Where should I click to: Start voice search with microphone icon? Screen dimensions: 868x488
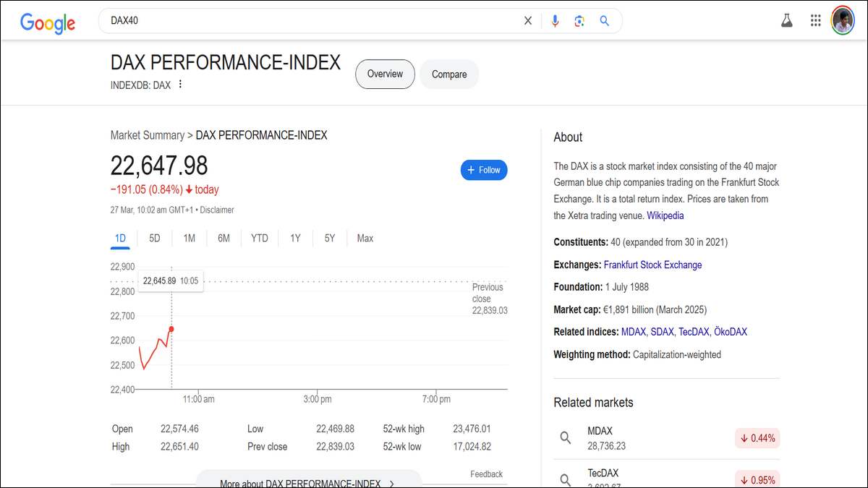(555, 21)
